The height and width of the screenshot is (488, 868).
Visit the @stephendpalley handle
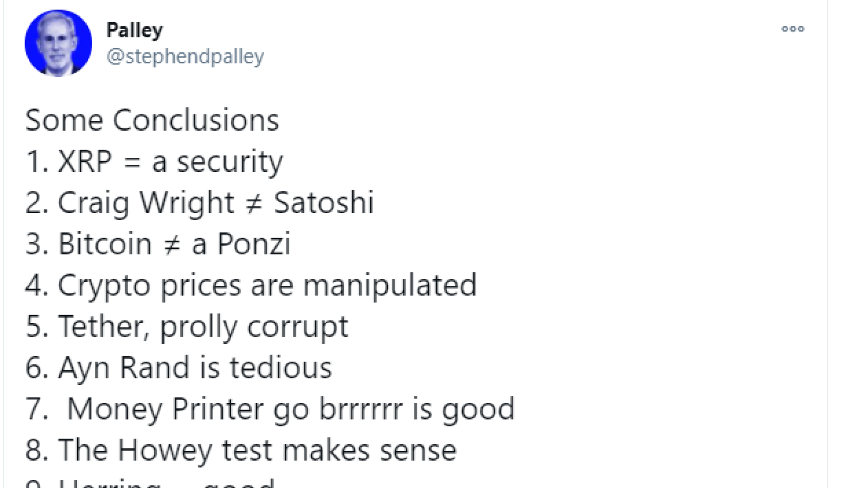(x=185, y=56)
